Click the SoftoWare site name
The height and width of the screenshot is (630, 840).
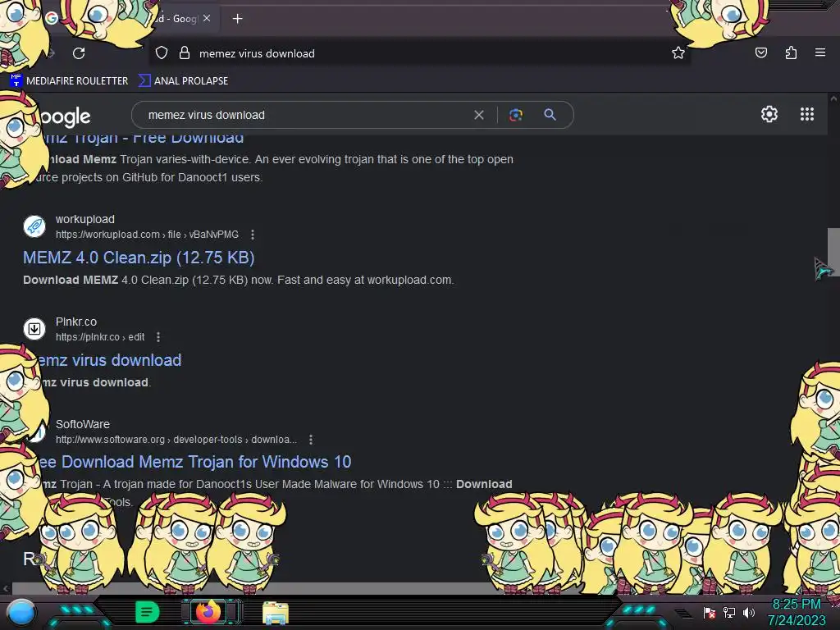click(x=83, y=424)
